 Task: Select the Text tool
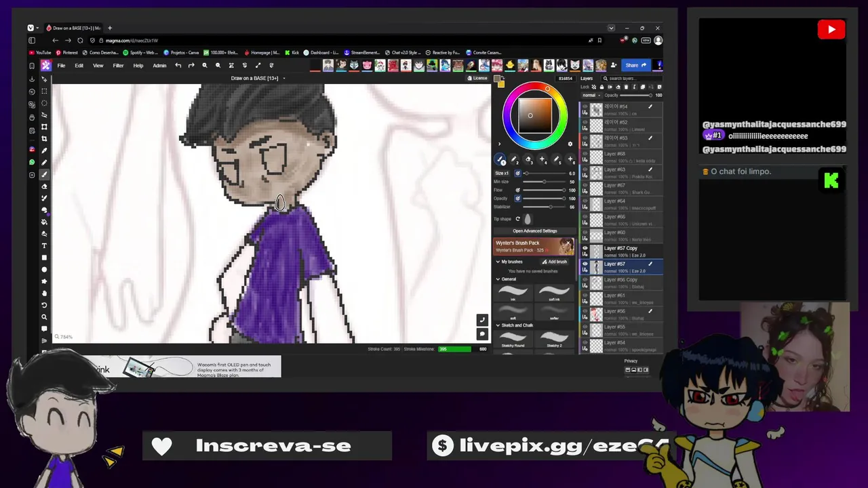(x=45, y=245)
